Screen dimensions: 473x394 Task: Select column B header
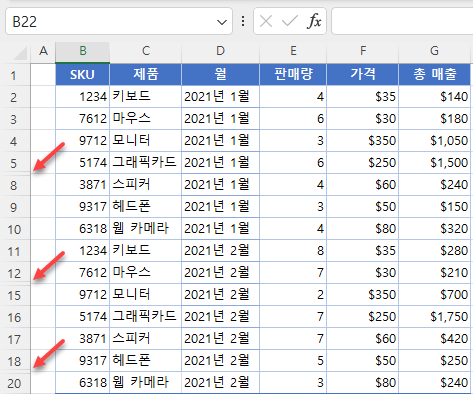(x=83, y=51)
